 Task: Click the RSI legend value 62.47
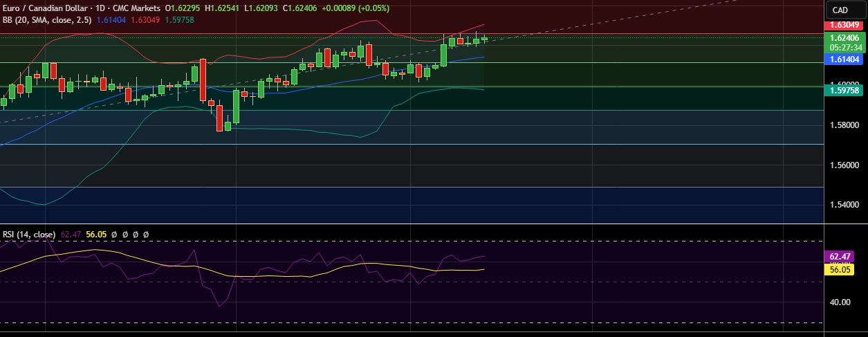point(71,235)
